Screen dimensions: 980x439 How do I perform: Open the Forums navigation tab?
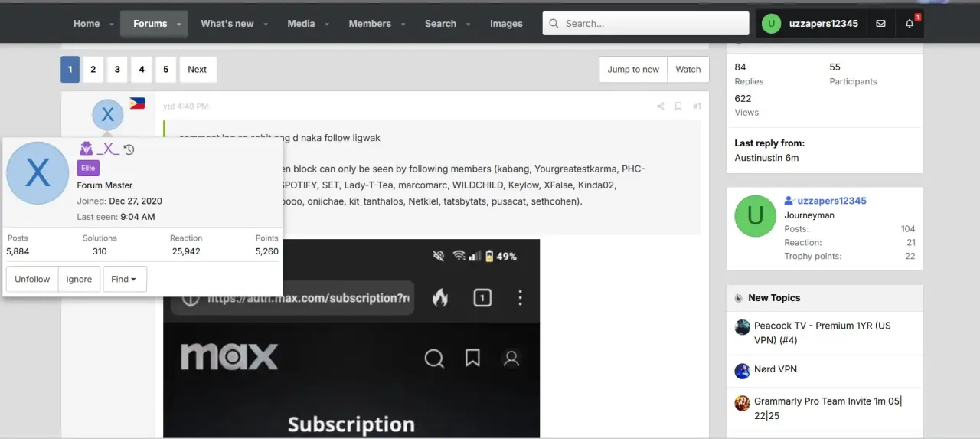tap(150, 24)
